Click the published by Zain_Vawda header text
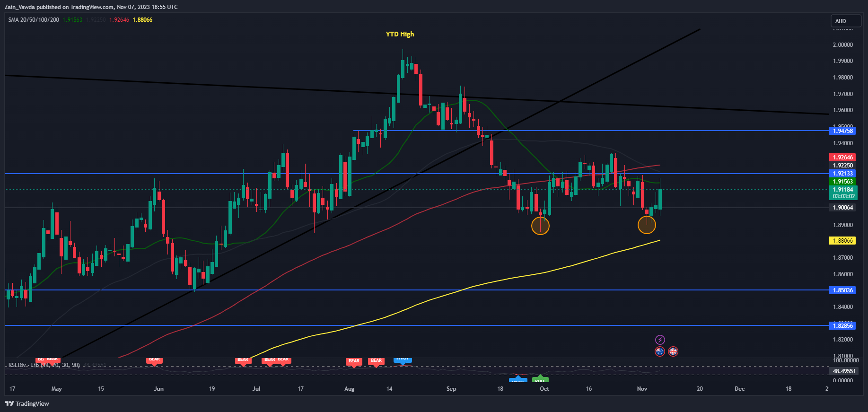 pyautogui.click(x=91, y=7)
